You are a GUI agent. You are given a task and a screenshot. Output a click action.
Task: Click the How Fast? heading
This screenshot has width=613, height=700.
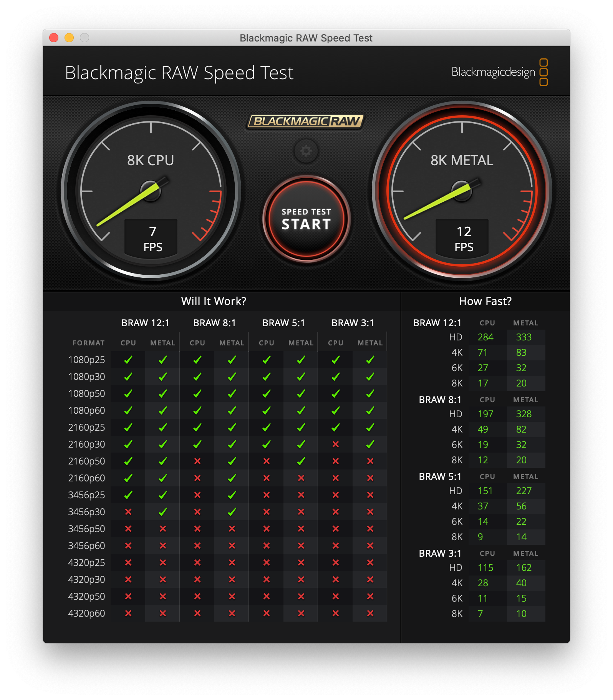click(x=485, y=301)
